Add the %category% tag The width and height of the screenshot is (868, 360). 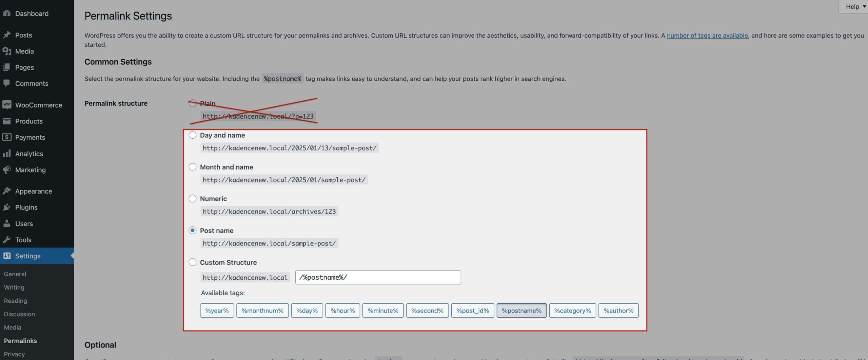point(572,310)
